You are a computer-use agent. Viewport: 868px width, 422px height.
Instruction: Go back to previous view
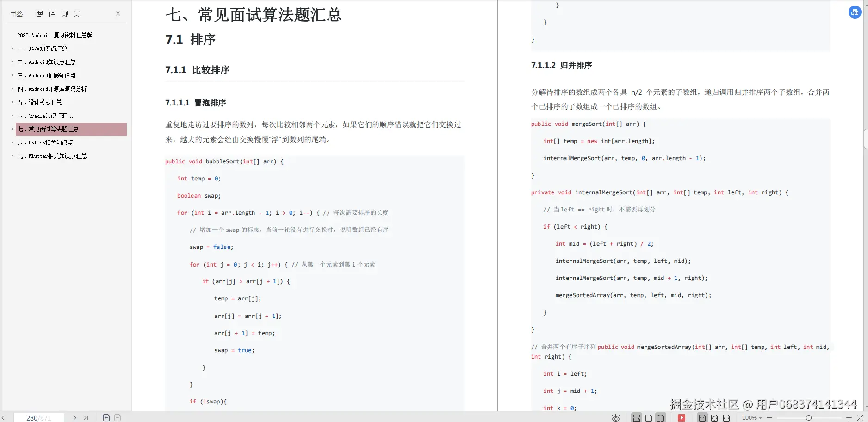(106, 418)
